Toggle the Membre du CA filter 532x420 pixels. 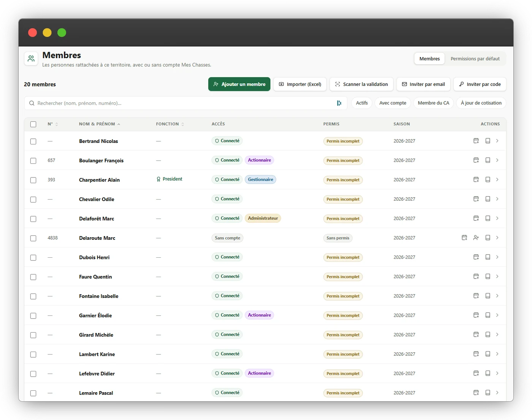point(433,103)
